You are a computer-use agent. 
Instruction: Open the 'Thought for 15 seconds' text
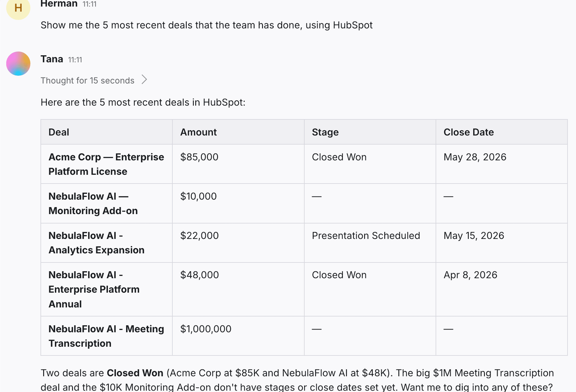pos(87,80)
